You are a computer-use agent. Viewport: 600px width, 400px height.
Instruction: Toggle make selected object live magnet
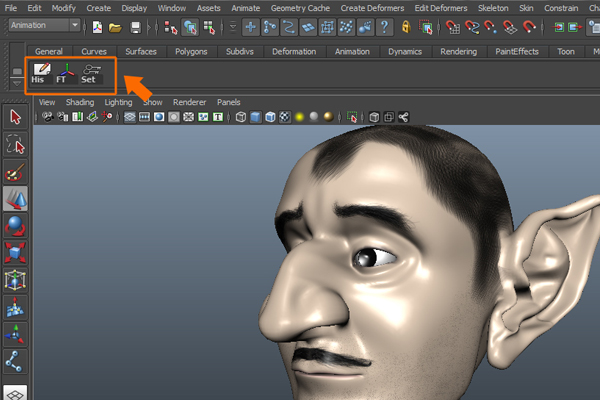(x=529, y=27)
